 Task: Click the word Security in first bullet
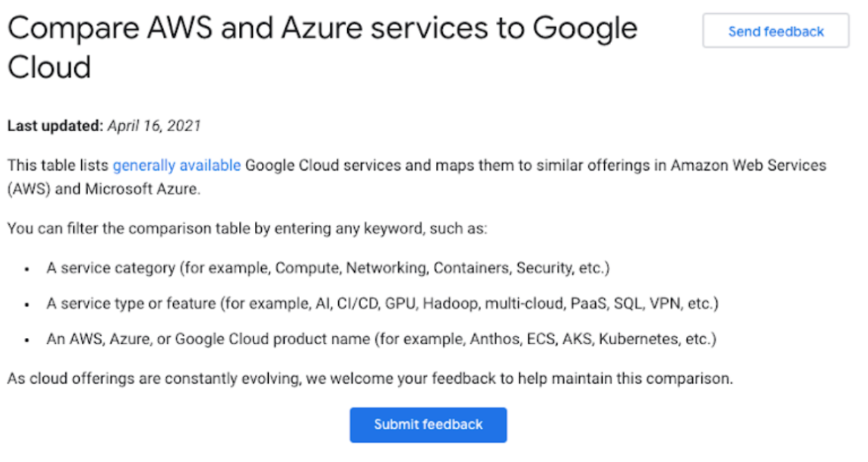click(x=551, y=268)
